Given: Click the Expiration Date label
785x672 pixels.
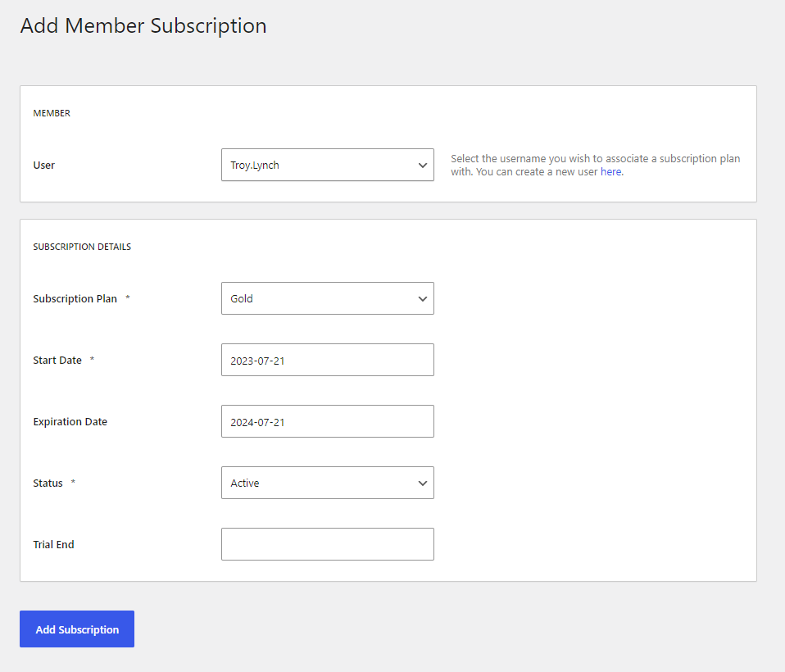Looking at the screenshot, I should tap(70, 421).
